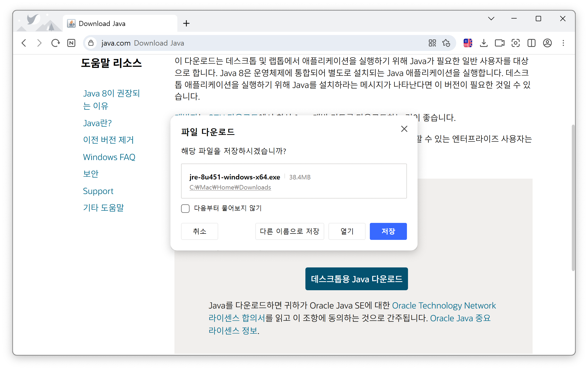Screen dimensions: 588x370
Task: Open Java 8이 권장되는 이유 link
Action: tap(111, 100)
